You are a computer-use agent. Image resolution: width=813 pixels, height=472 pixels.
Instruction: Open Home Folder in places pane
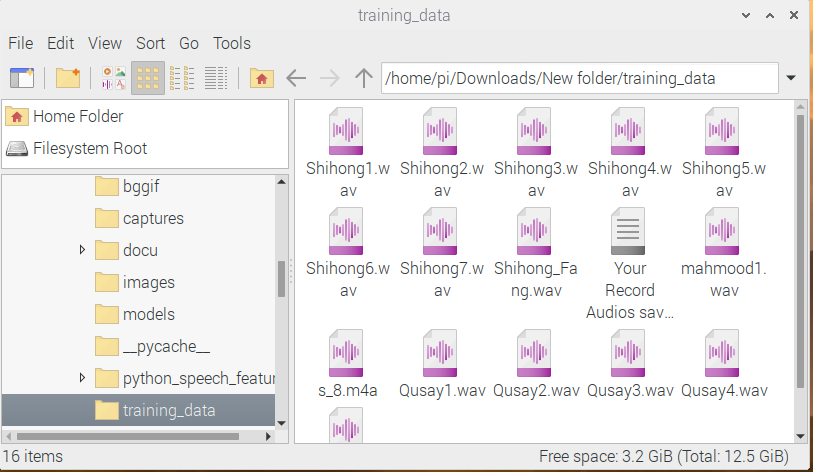tap(78, 116)
